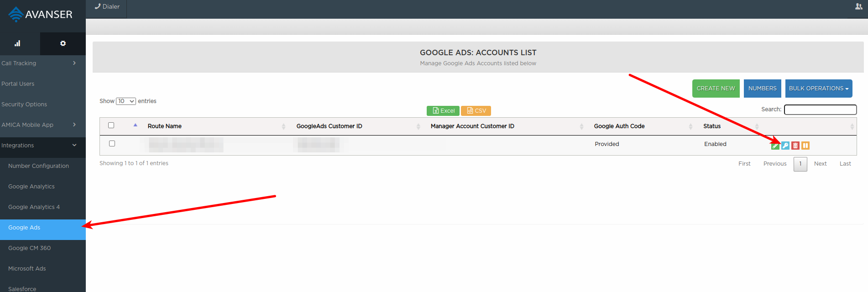The height and width of the screenshot is (292, 868).
Task: Click the NUMBERS button
Action: (x=762, y=89)
